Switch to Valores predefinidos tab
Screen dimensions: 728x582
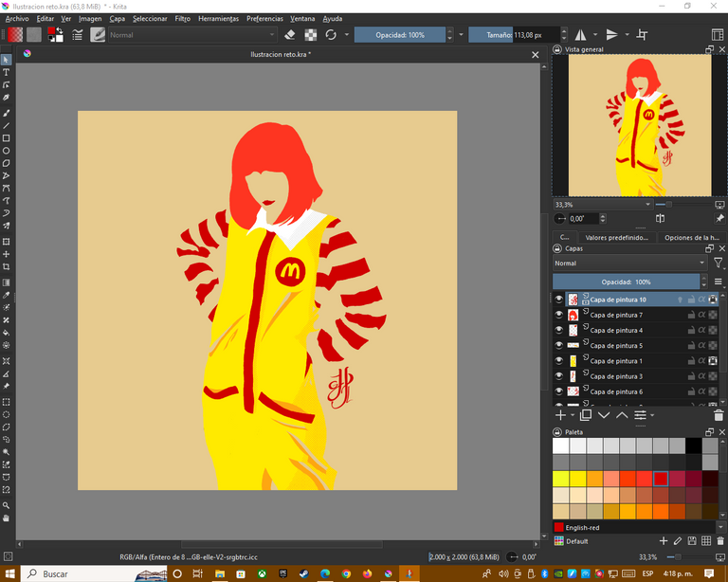(616, 237)
